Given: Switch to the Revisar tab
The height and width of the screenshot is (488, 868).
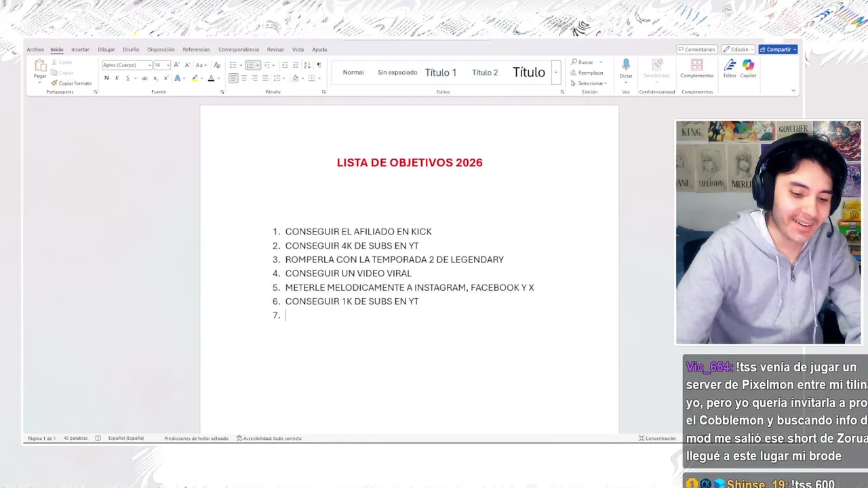Looking at the screenshot, I should pyautogui.click(x=275, y=49).
